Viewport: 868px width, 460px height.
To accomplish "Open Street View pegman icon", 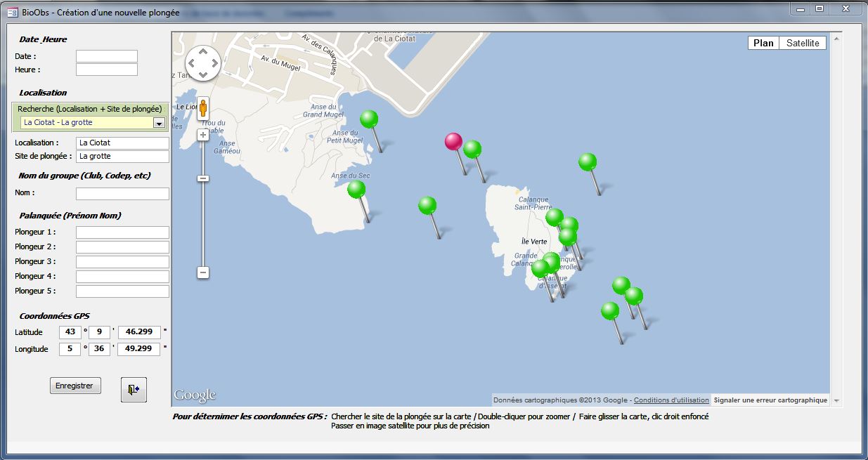I will tap(203, 109).
